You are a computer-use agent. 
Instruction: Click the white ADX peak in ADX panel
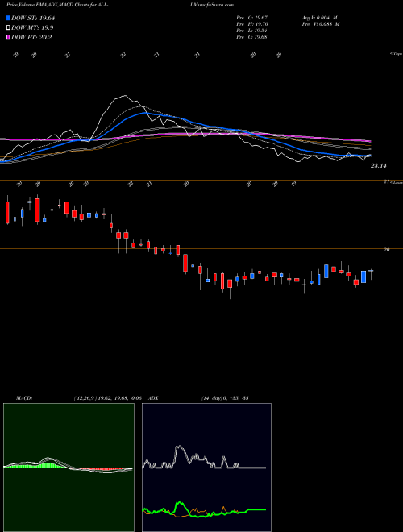click(179, 448)
